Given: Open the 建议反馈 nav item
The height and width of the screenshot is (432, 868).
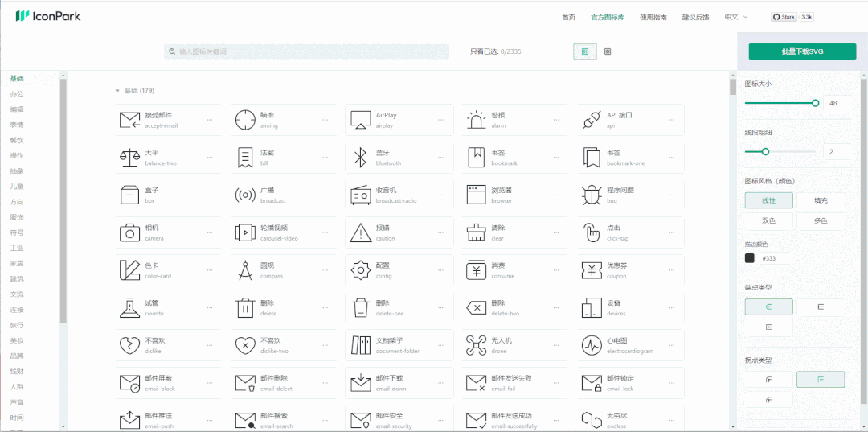Looking at the screenshot, I should click(696, 17).
